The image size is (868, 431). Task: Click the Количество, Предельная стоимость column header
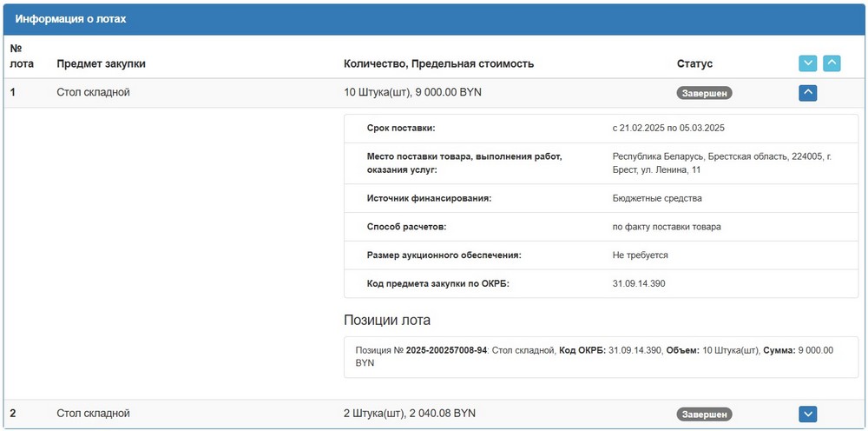coord(438,63)
